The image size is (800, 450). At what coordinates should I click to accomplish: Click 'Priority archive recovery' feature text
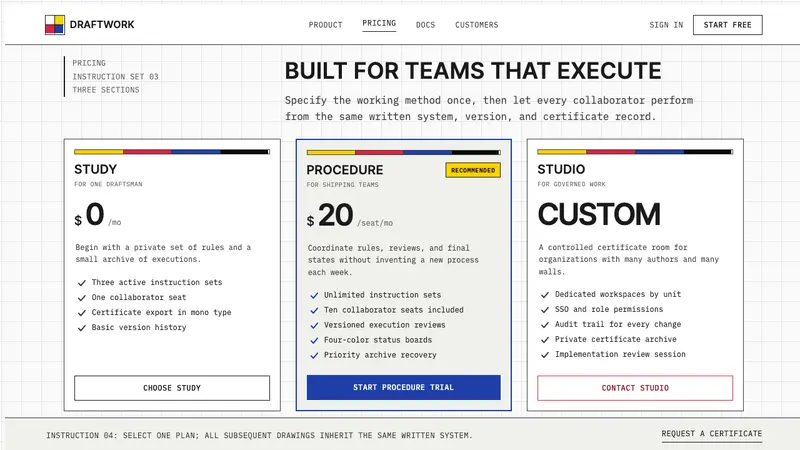coord(380,355)
